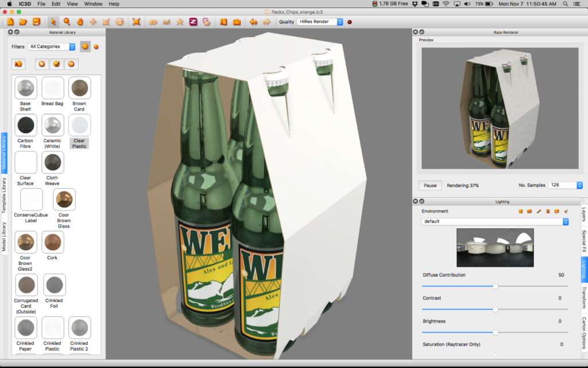Activate the hand pan tool
Image resolution: width=588 pixels, height=368 pixels.
(x=80, y=22)
